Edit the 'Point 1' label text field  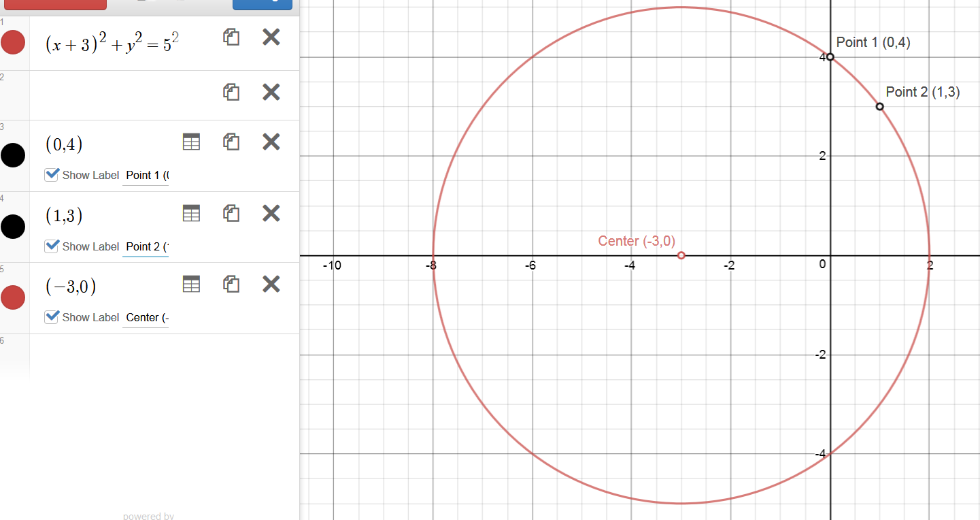tap(146, 176)
